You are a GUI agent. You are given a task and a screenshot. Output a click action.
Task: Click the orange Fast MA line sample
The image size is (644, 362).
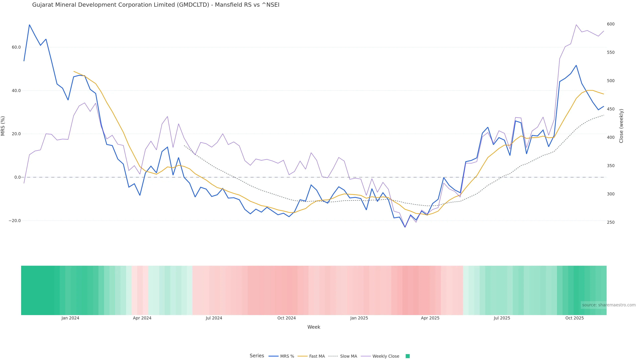(303, 356)
